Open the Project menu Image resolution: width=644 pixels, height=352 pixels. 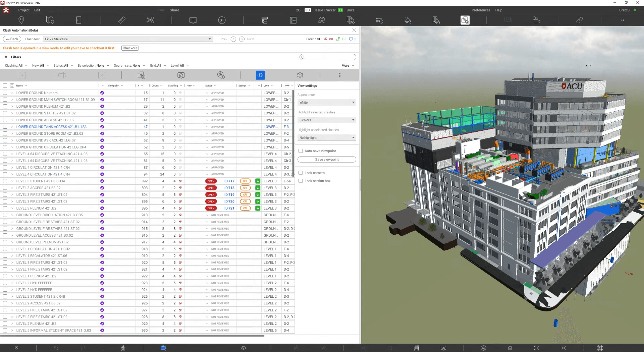24,10
